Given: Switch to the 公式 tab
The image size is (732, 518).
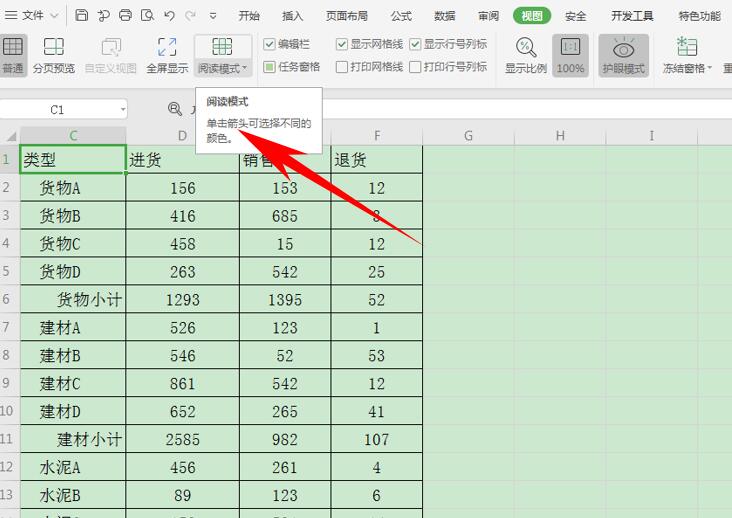Looking at the screenshot, I should pos(401,16).
